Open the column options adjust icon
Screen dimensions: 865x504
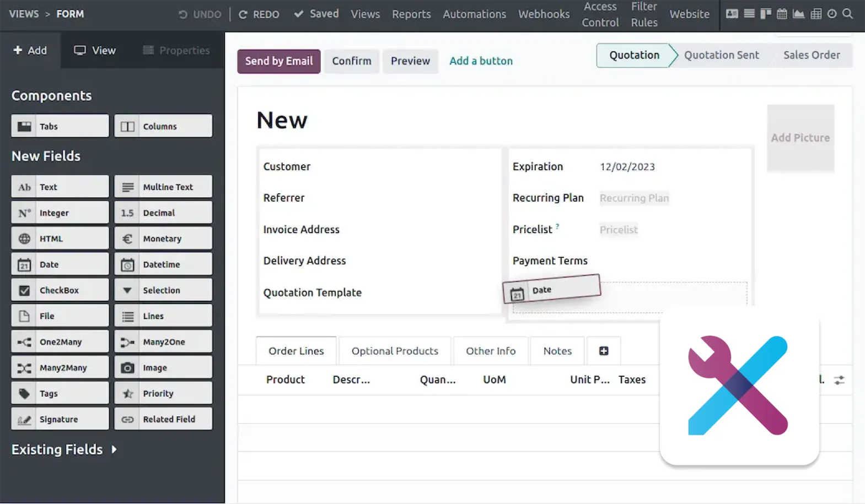tap(839, 380)
